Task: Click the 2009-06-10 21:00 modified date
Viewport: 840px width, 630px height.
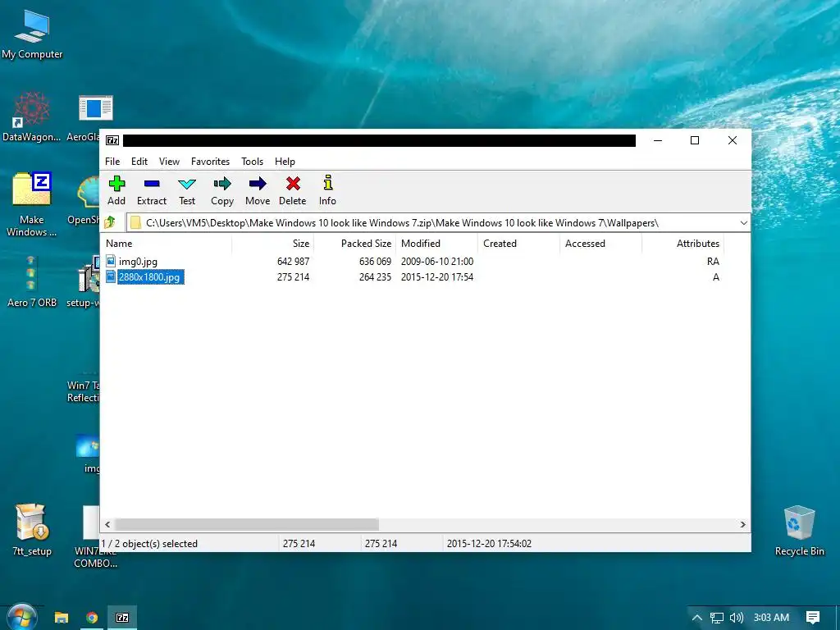Action: pyautogui.click(x=437, y=262)
